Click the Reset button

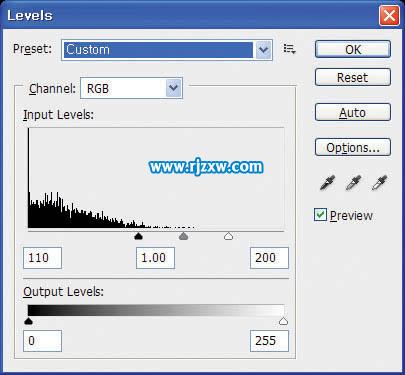tap(353, 77)
